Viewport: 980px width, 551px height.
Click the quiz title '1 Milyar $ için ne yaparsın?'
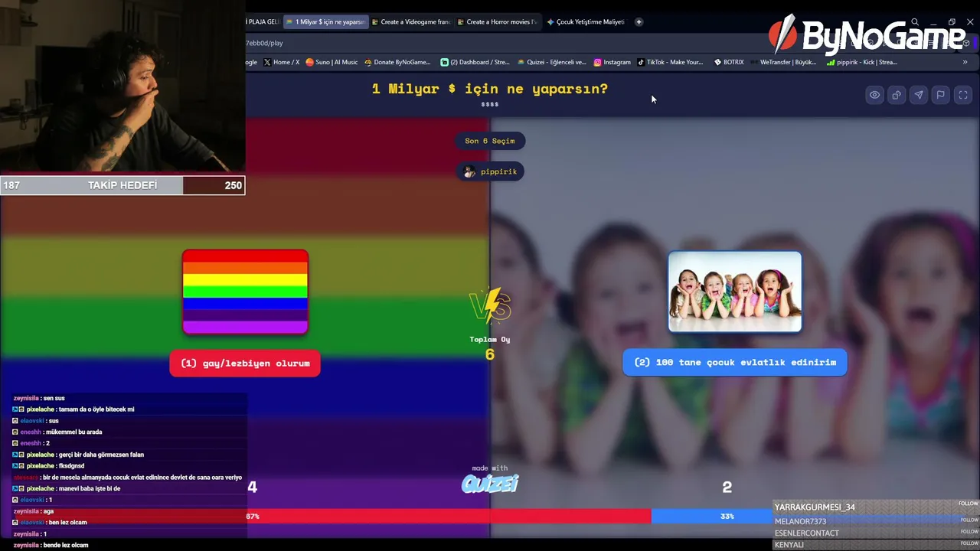click(x=490, y=89)
